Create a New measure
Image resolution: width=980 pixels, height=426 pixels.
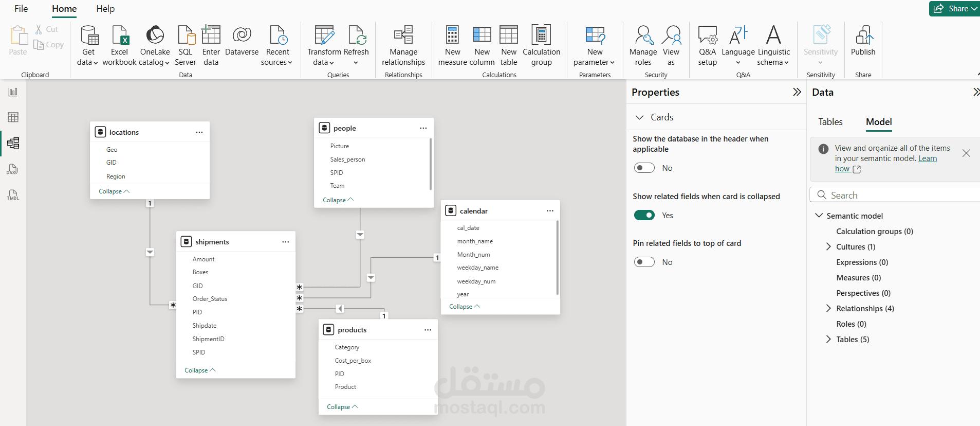452,46
